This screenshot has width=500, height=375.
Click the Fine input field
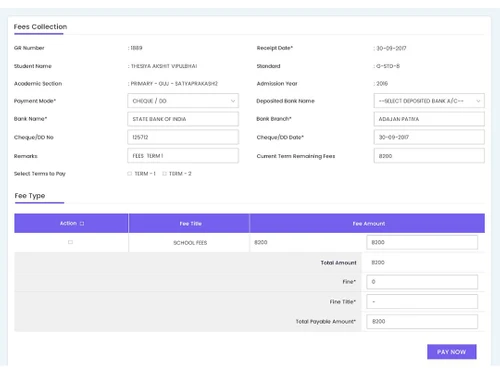(x=422, y=282)
